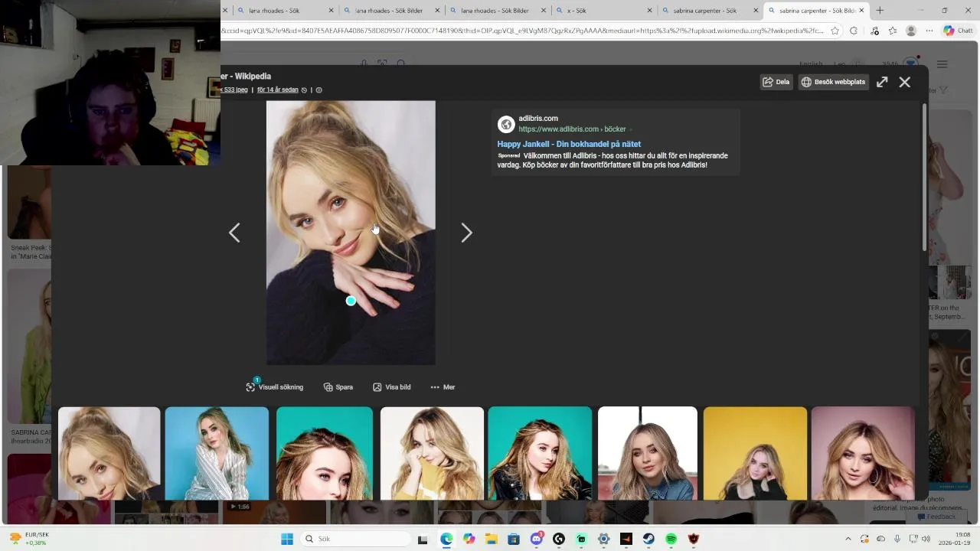Close the image viewer with X
The height and width of the screenshot is (551, 980).
coord(904,82)
